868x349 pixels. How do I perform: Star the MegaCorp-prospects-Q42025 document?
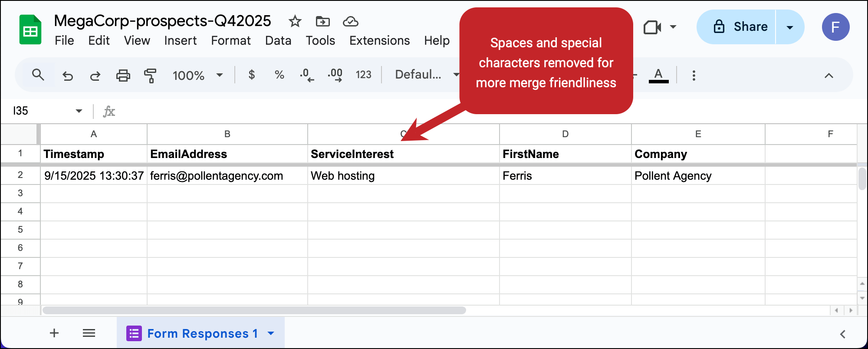click(x=295, y=21)
